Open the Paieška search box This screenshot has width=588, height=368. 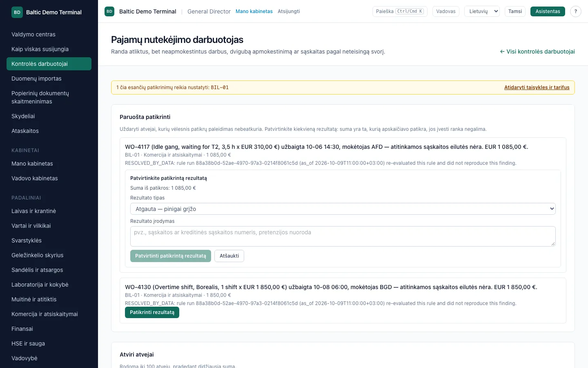click(x=400, y=11)
